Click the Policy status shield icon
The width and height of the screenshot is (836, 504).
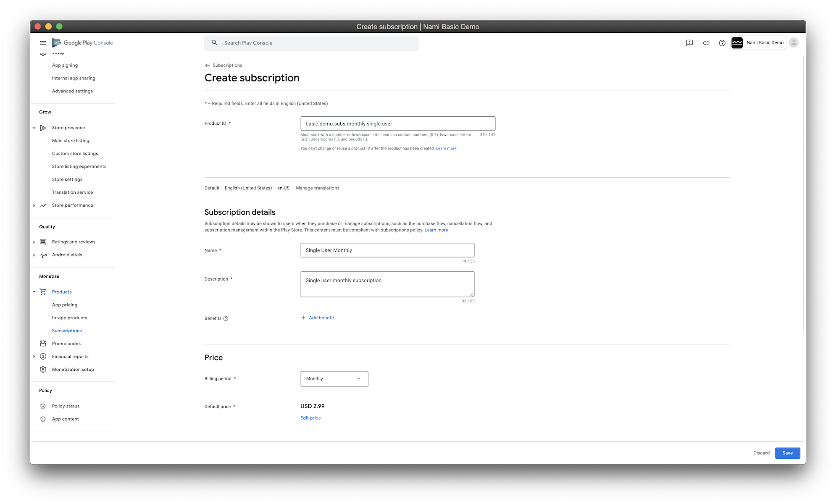(x=43, y=406)
